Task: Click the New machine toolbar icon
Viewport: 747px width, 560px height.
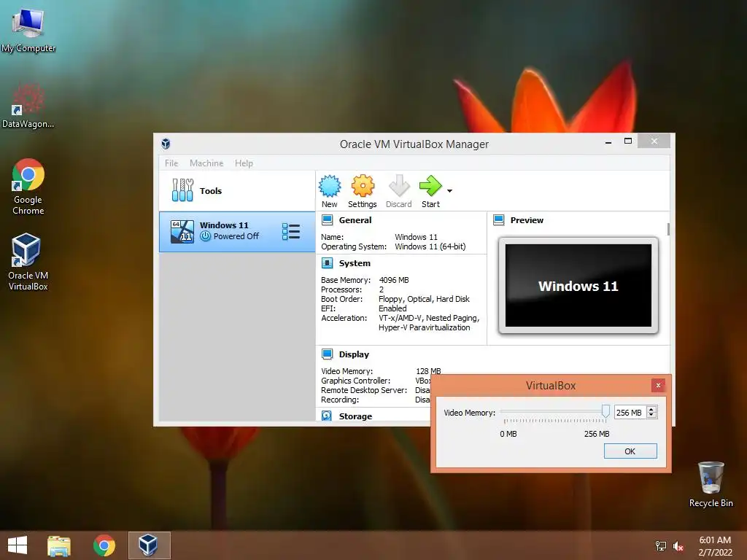Action: coord(330,186)
